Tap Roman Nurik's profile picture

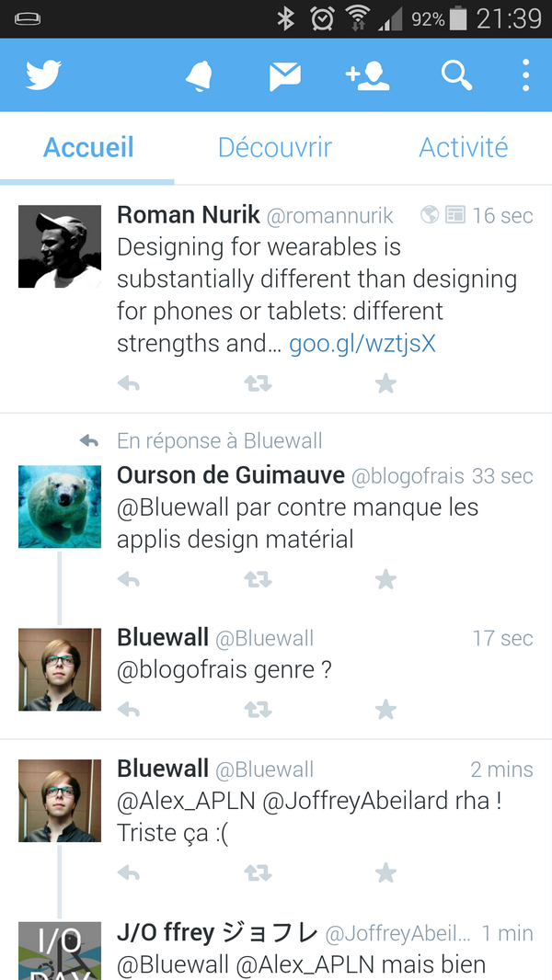pos(60,246)
